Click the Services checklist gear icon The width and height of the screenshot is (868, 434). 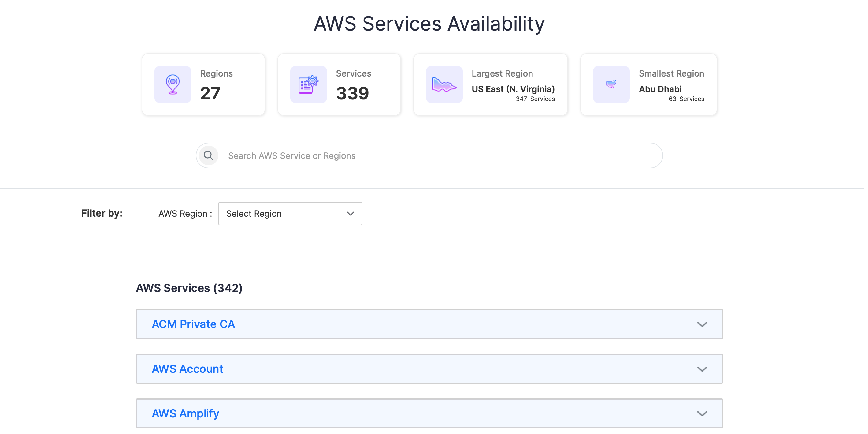coord(308,84)
